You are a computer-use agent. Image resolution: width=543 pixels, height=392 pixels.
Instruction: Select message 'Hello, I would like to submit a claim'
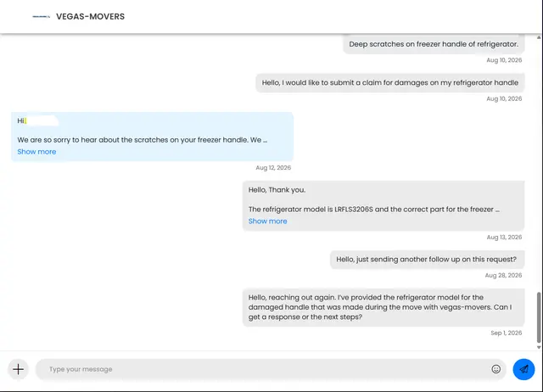point(390,82)
